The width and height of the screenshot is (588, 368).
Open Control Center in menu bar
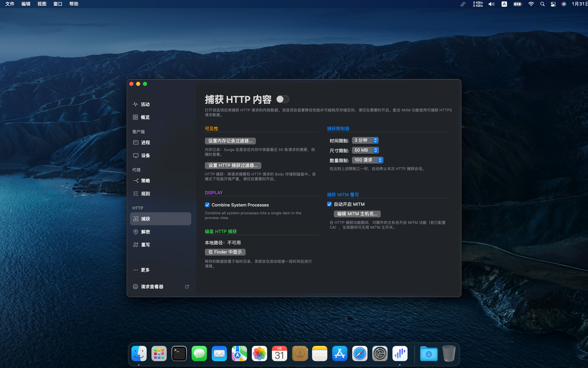pos(553,4)
